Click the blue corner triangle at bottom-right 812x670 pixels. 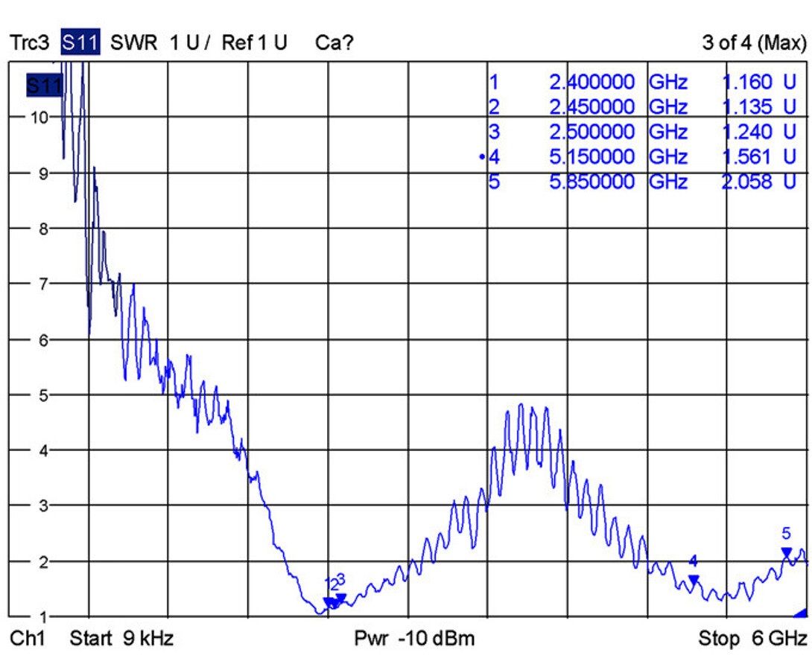(x=801, y=613)
